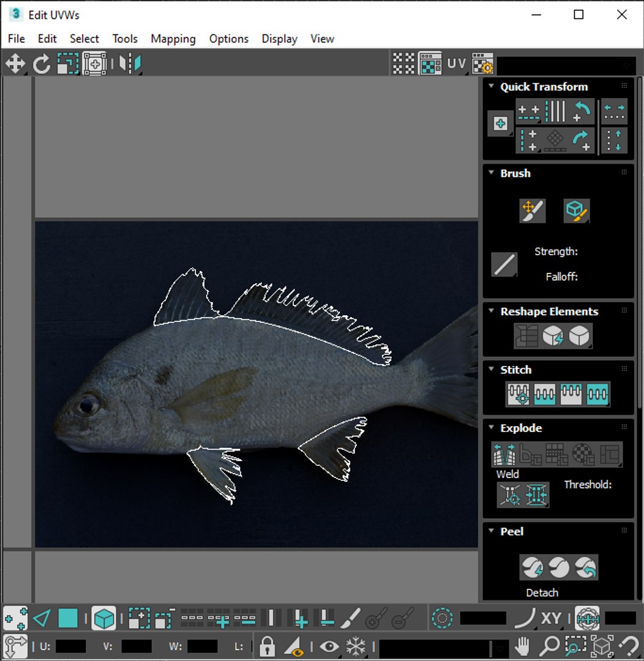Click the Zoom Extents cube icon
Screen dimensions: 644x661
(x=602, y=646)
